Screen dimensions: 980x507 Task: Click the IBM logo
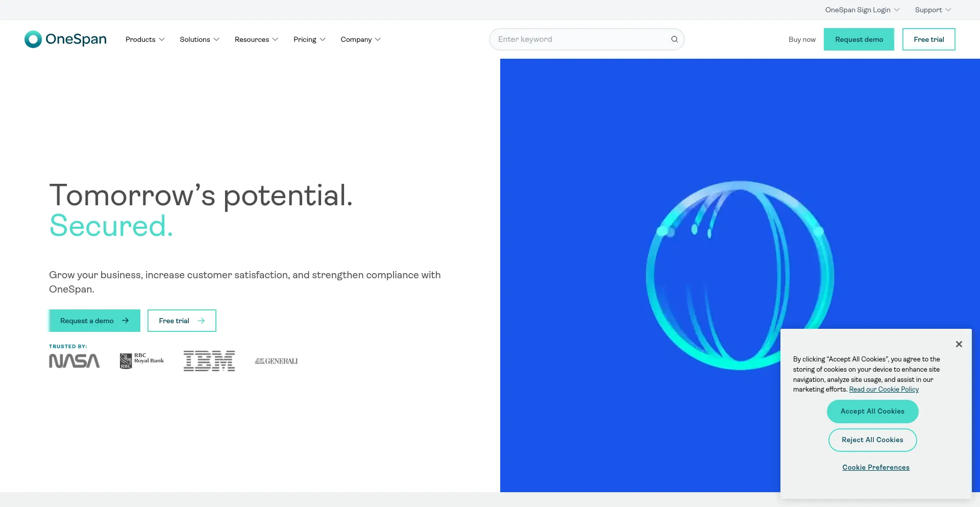tap(209, 361)
